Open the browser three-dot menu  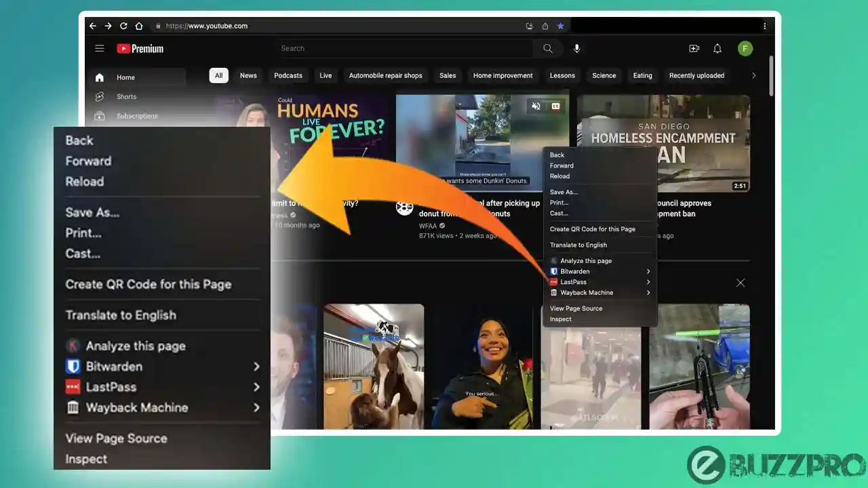coord(765,26)
